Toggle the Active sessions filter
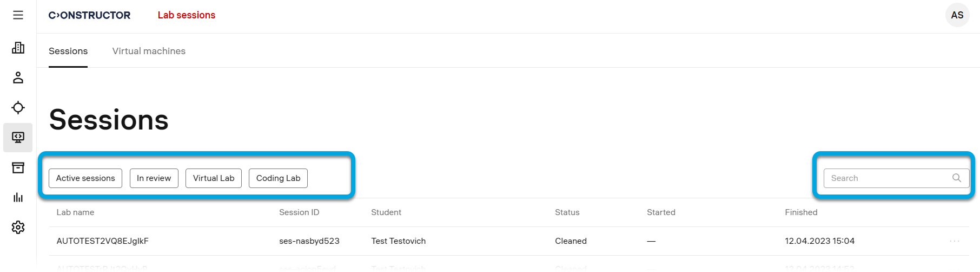Image resolution: width=980 pixels, height=272 pixels. (x=85, y=178)
